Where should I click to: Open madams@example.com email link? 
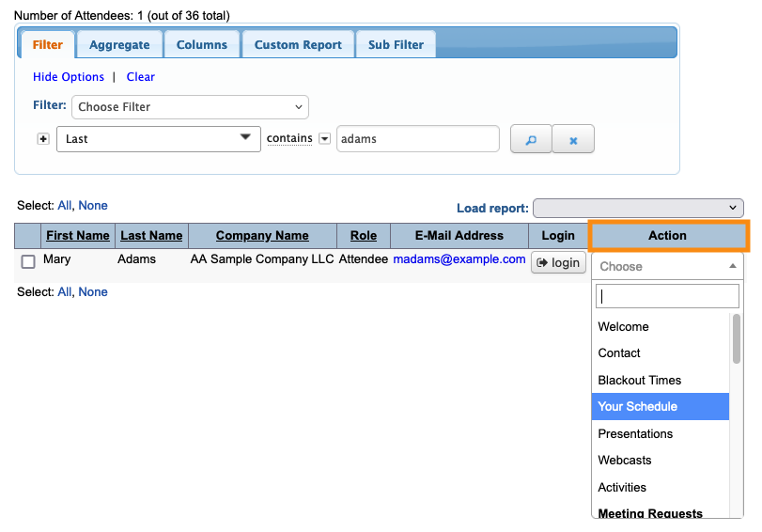pos(459,259)
